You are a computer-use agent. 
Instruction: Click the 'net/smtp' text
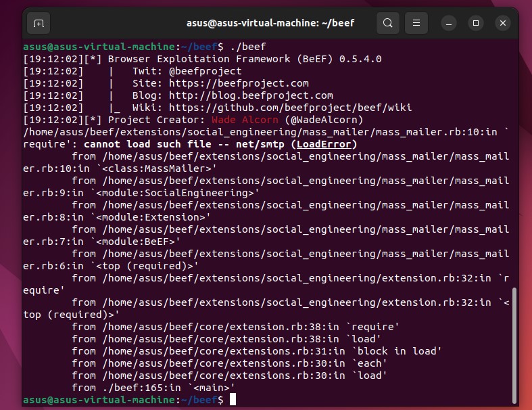tap(260, 144)
